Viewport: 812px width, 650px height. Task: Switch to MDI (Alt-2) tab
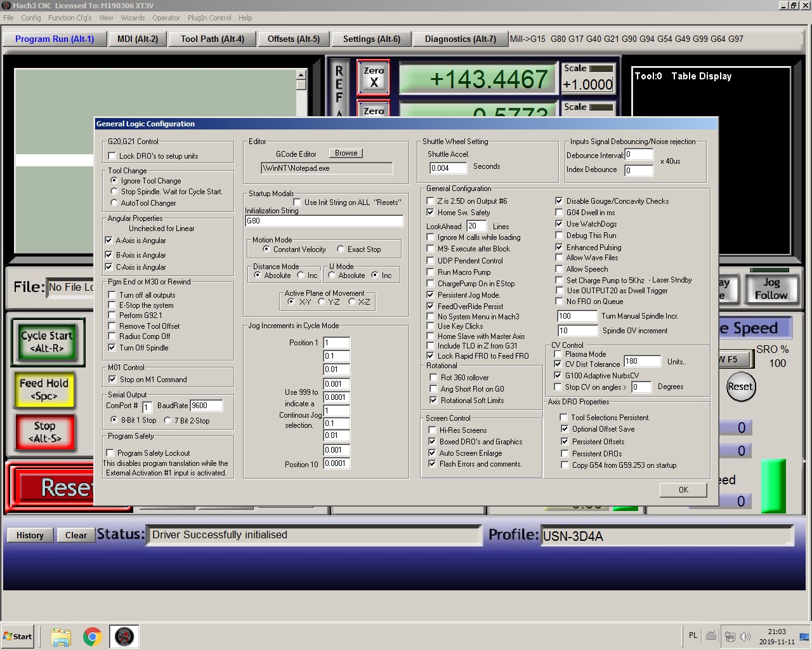(138, 39)
